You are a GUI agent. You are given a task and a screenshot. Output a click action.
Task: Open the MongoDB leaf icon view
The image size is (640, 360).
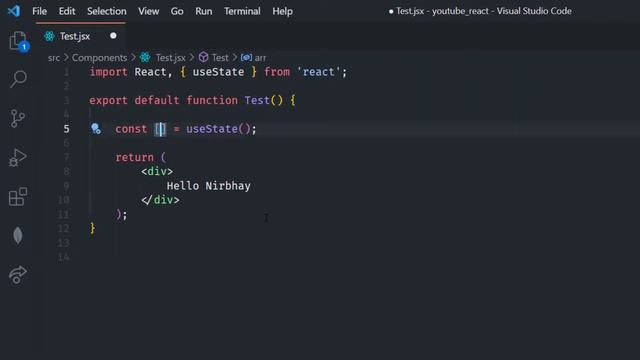[x=18, y=236]
